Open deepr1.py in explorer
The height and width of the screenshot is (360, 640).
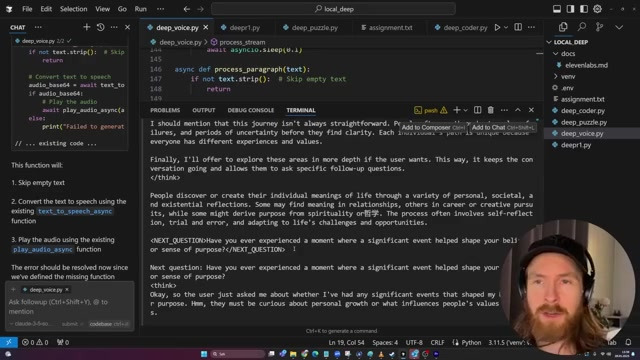pos(576,145)
